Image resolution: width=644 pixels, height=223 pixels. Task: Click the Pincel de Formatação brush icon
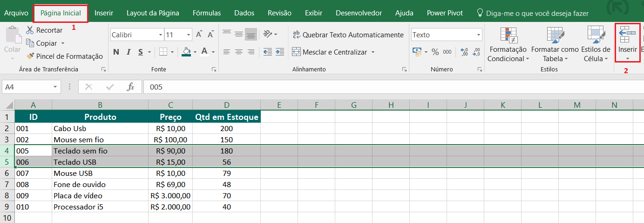pos(30,56)
